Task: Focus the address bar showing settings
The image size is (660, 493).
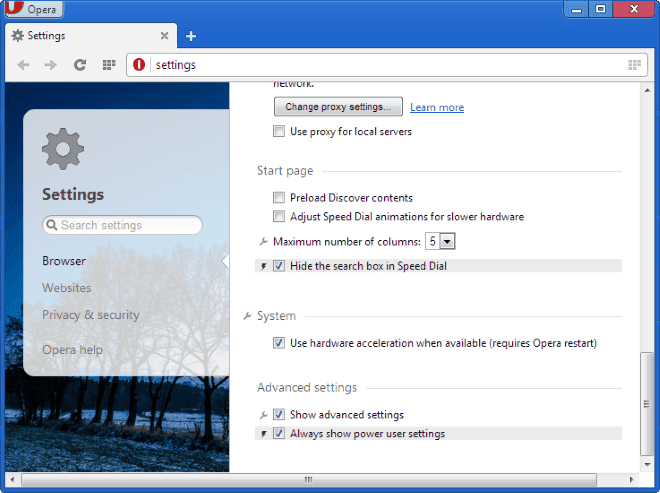Action: pos(387,65)
